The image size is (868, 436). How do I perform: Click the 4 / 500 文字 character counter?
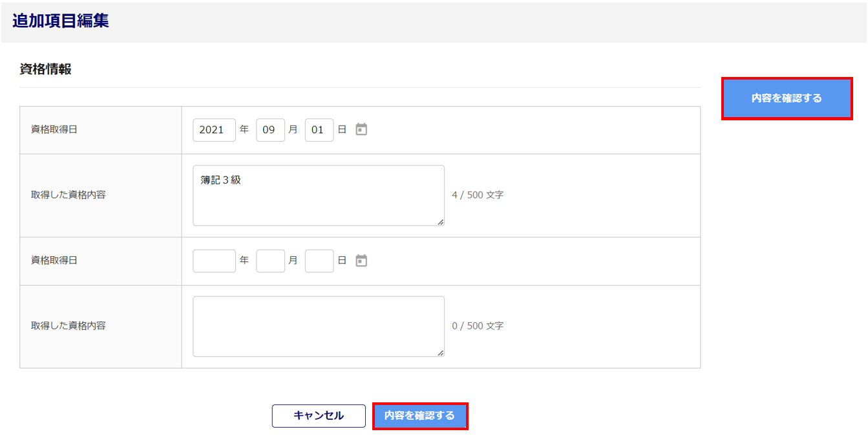(x=478, y=195)
